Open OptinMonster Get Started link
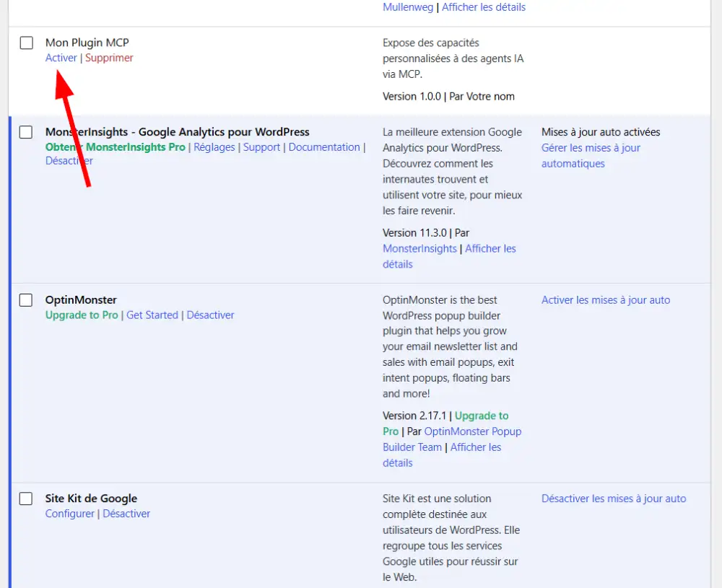Viewport: 722px width, 588px height. (152, 315)
